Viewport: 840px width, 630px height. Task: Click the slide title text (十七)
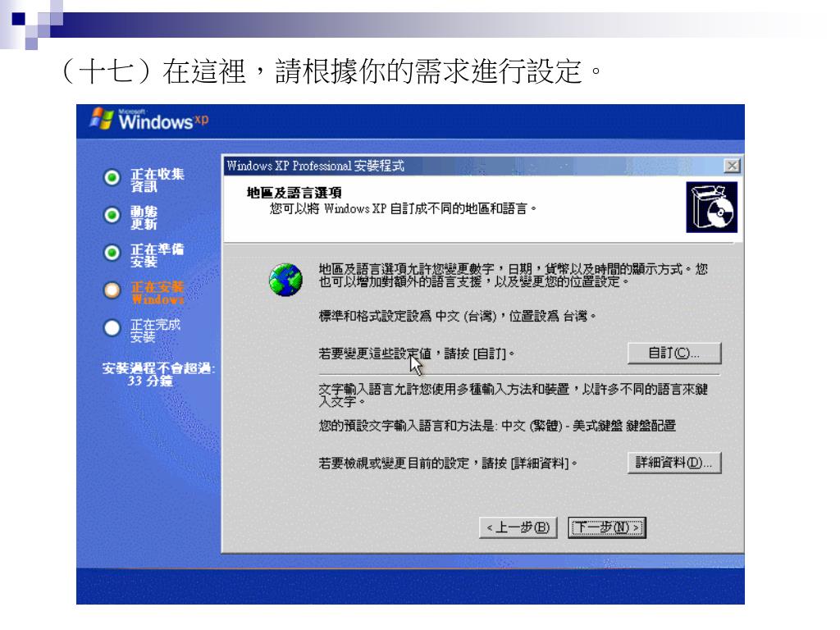[333, 71]
